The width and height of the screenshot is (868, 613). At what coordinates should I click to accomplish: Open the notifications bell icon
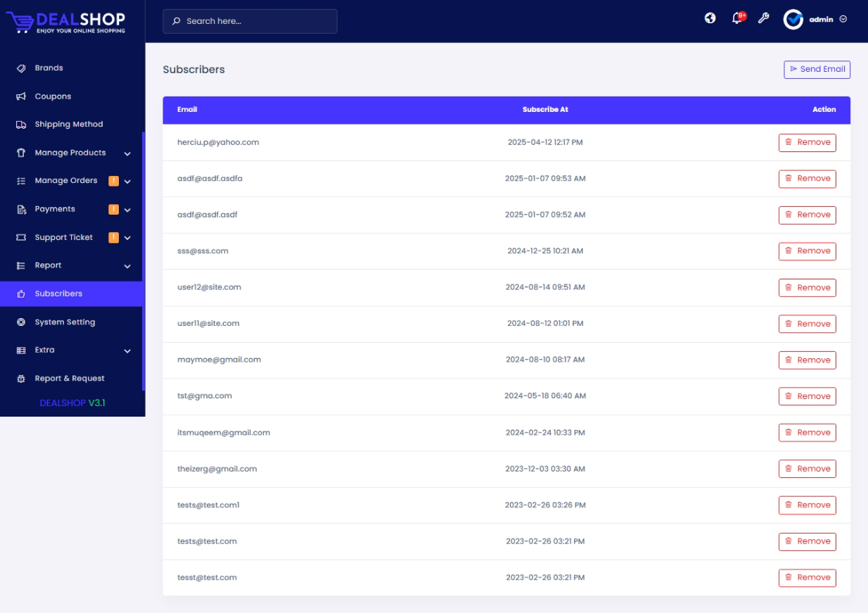(x=736, y=19)
